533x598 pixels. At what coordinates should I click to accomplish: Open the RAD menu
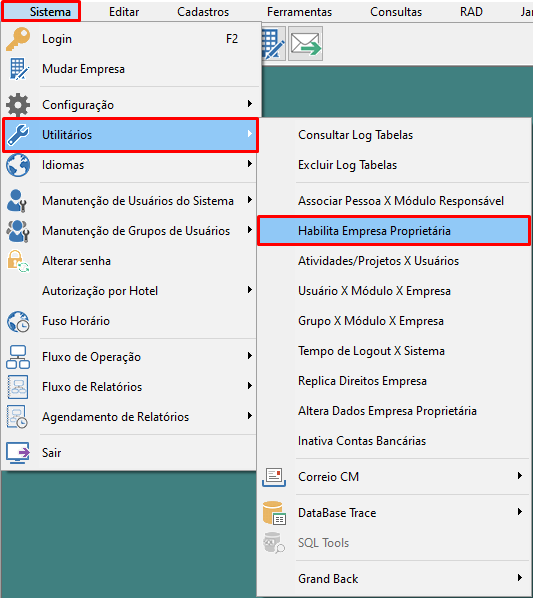471,12
